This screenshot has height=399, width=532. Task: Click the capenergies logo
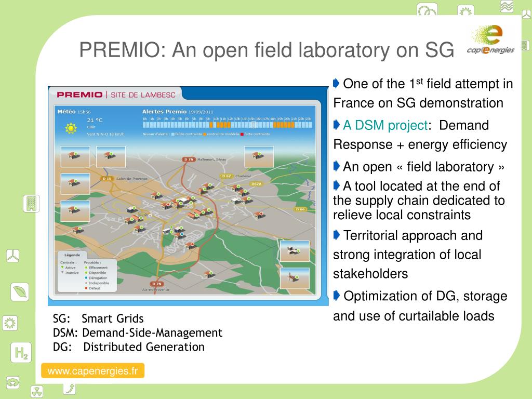pyautogui.click(x=490, y=39)
